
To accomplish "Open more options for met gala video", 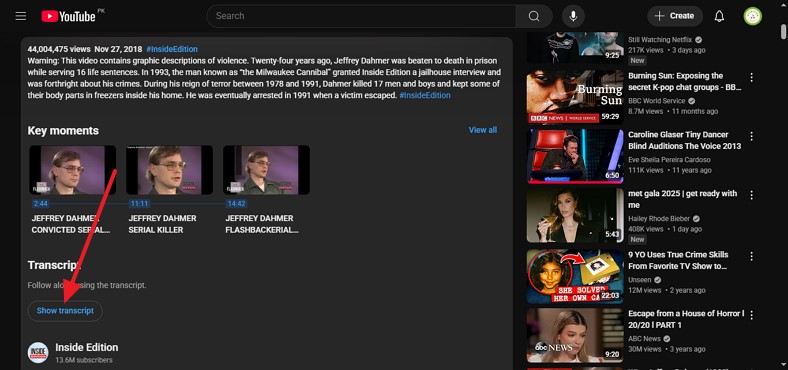I will [x=751, y=195].
